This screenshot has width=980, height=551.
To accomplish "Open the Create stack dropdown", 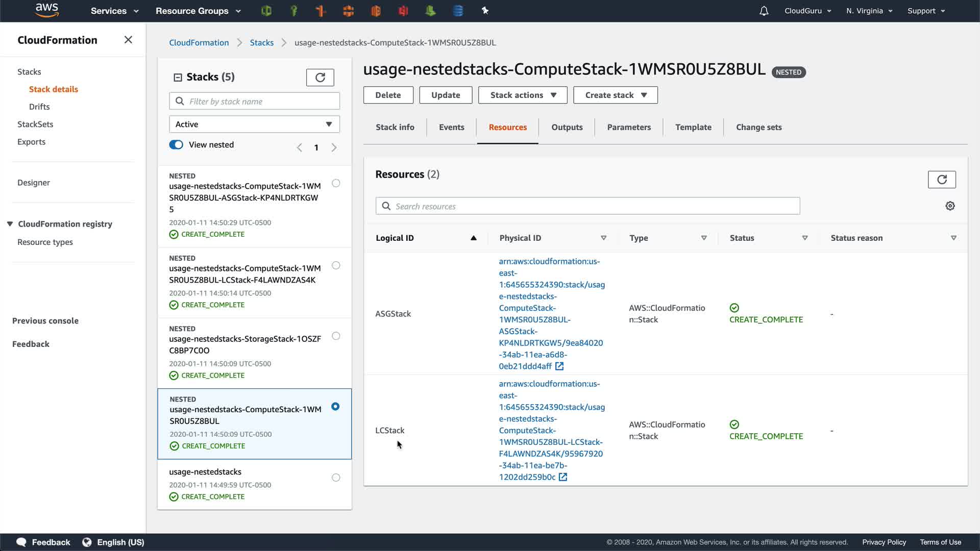I will coord(615,95).
